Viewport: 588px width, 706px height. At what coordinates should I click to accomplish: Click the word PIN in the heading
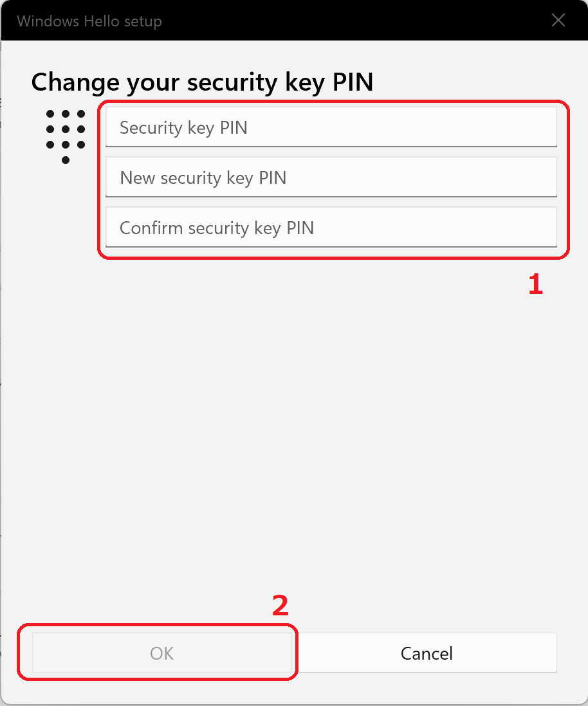click(353, 82)
